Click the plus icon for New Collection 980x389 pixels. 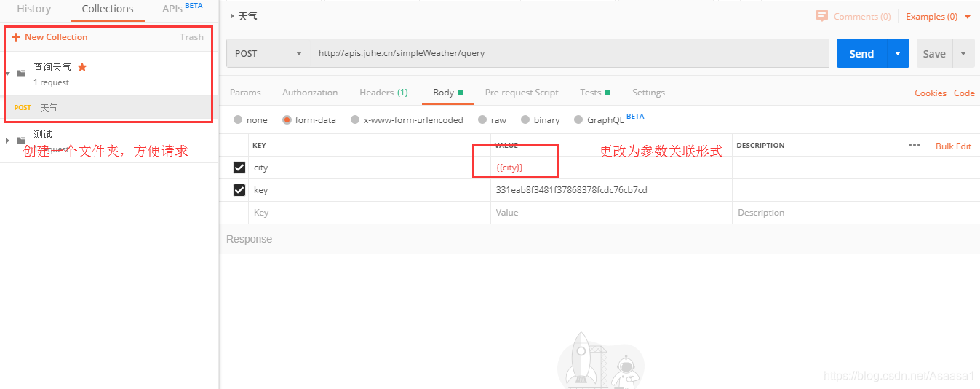(16, 37)
